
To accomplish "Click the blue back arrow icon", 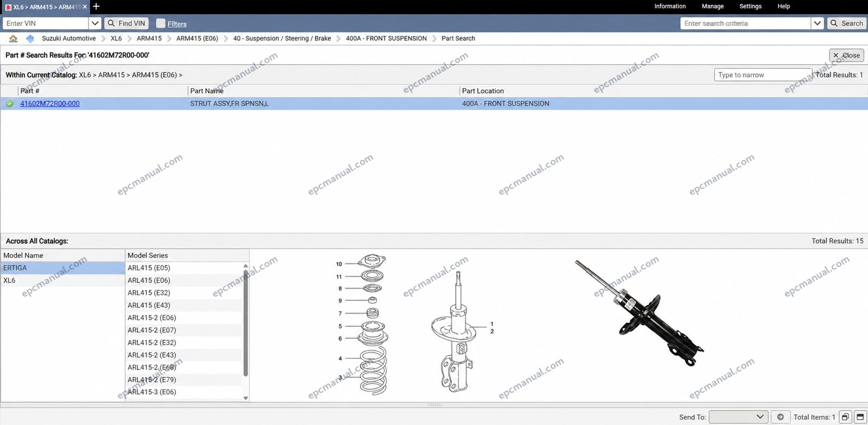I will pyautogui.click(x=30, y=39).
